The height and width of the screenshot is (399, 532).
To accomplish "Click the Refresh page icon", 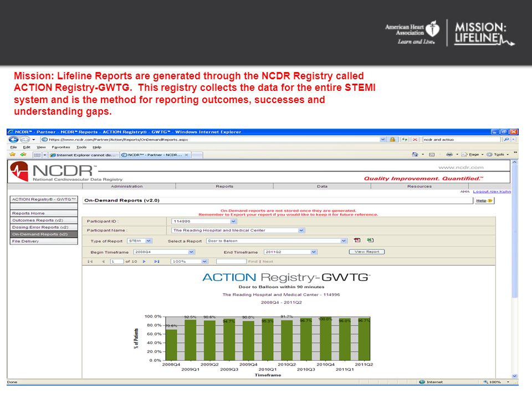I will [x=405, y=140].
